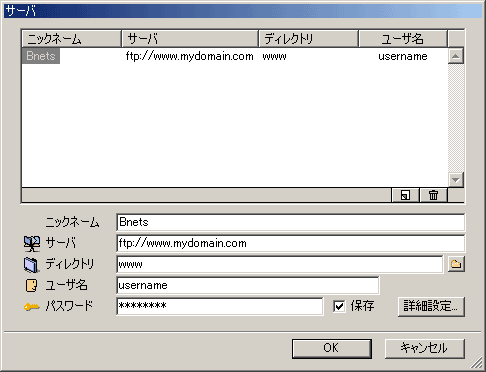Focus the サーバ address input field
Screen dimensions: 486x372
290,243
